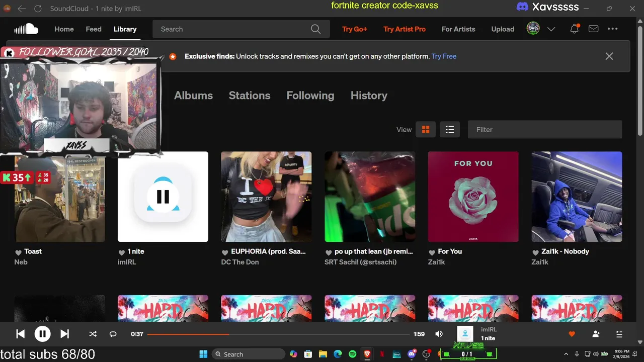This screenshot has width=644, height=362.
Task: Click the Try Free link
Action: (x=444, y=56)
